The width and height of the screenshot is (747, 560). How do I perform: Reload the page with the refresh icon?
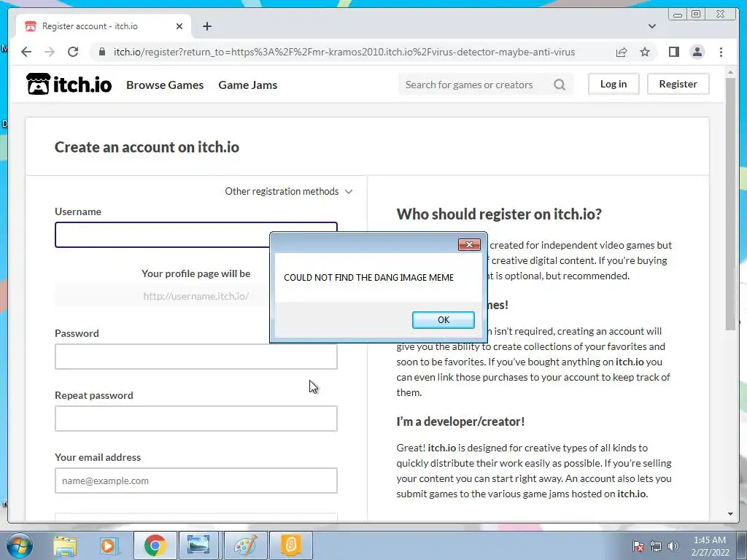[x=73, y=52]
